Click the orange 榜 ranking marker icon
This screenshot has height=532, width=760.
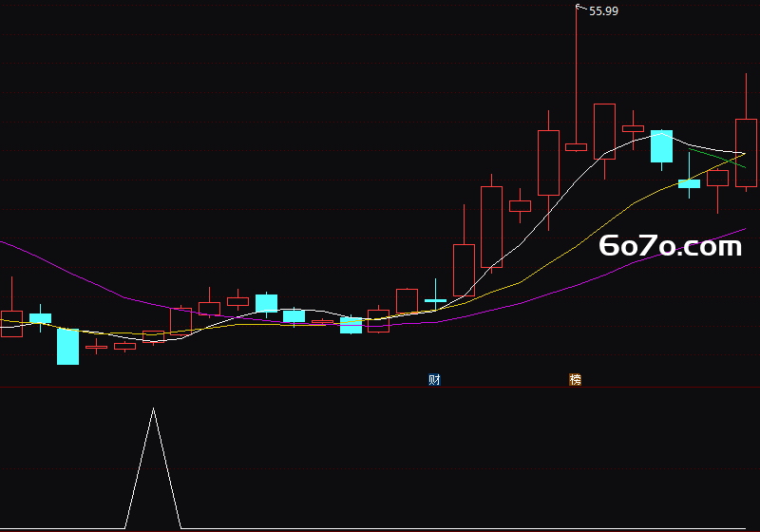pos(576,380)
